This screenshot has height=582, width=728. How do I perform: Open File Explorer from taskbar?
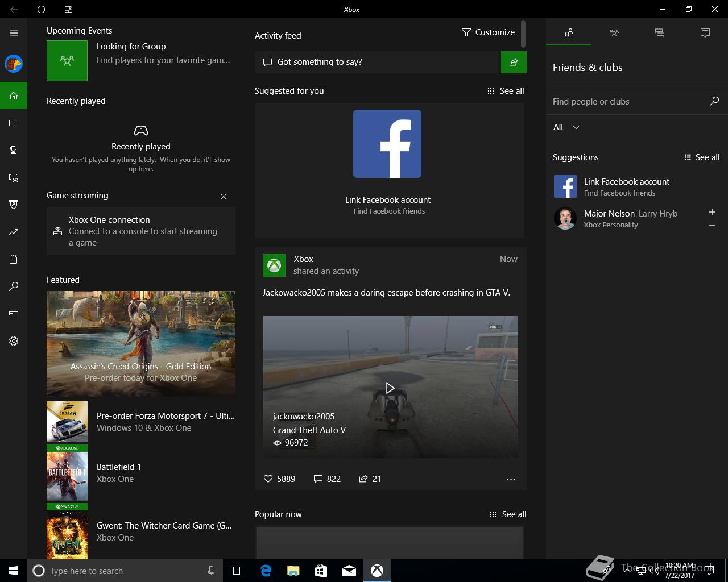coord(293,571)
